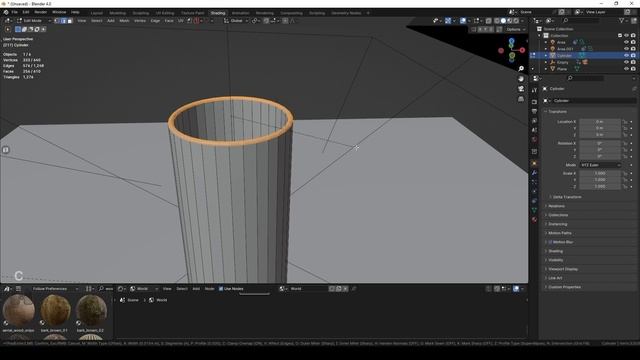
Task: Open node editor Node menu
Action: coord(209,289)
